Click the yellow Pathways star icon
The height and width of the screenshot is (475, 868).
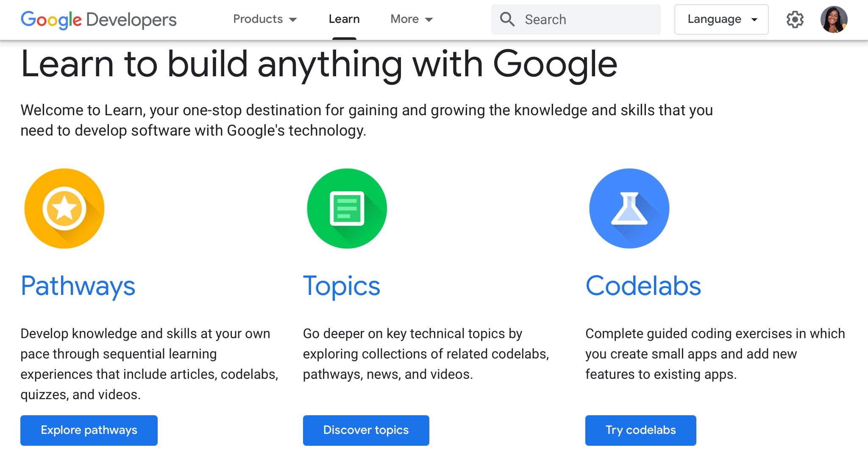coord(64,208)
